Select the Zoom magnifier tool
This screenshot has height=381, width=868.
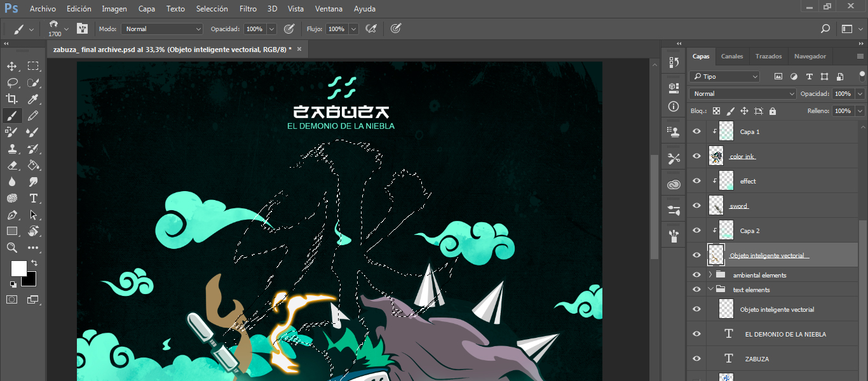coord(12,248)
